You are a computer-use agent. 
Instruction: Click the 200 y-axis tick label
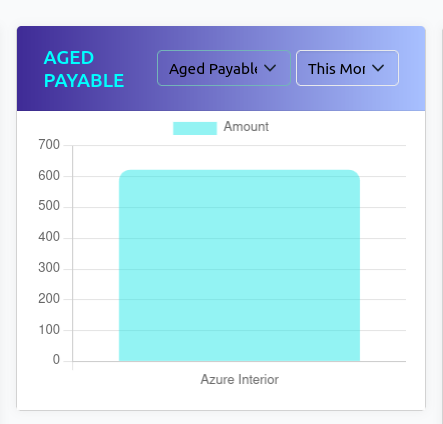pos(49,299)
